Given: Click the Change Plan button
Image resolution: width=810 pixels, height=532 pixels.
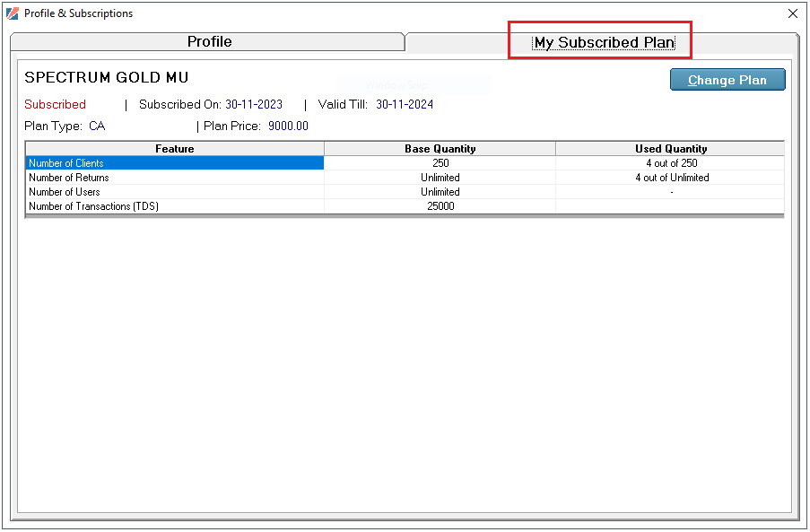Looking at the screenshot, I should click(x=727, y=80).
